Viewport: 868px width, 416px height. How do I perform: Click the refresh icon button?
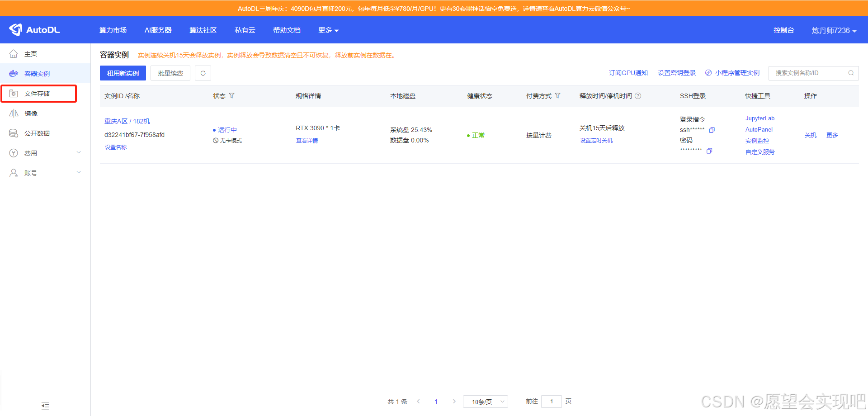coord(203,73)
